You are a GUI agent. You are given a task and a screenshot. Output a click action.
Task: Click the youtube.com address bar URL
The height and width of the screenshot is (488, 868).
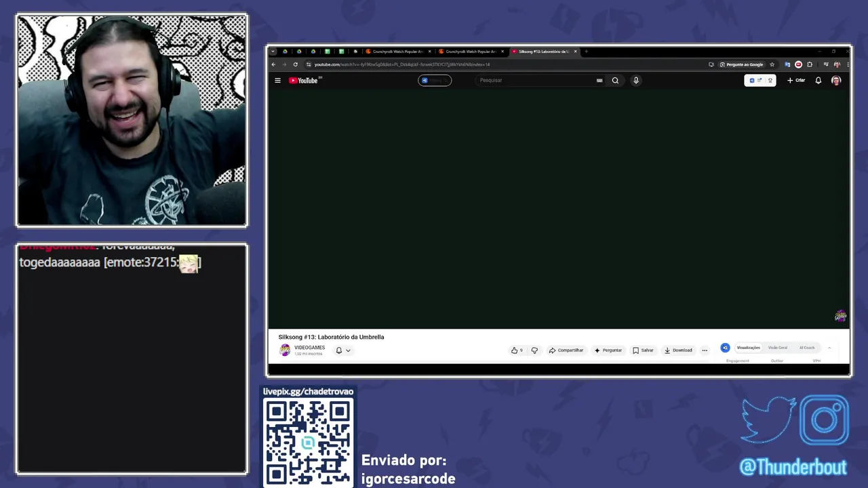pyautogui.click(x=401, y=64)
